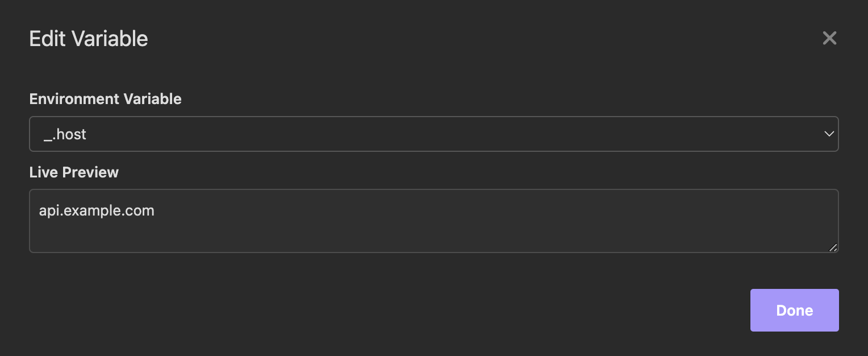Click the Live Preview label
The width and height of the screenshot is (868, 356).
point(74,172)
